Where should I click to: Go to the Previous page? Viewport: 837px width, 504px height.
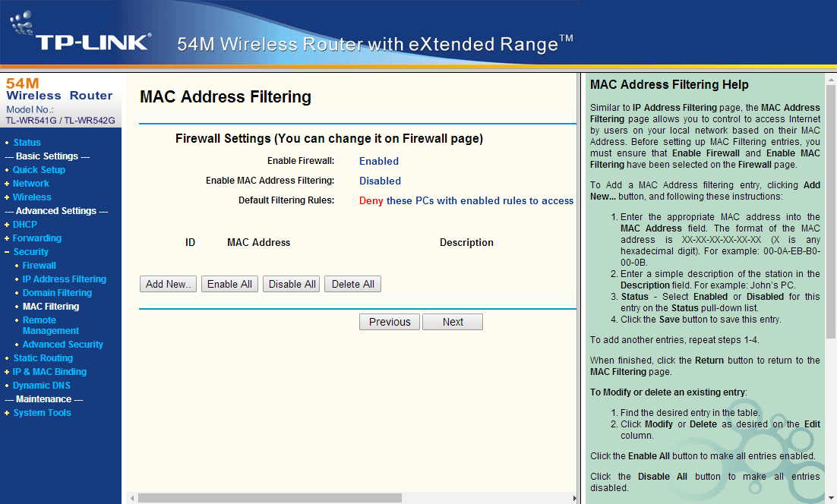tap(390, 322)
